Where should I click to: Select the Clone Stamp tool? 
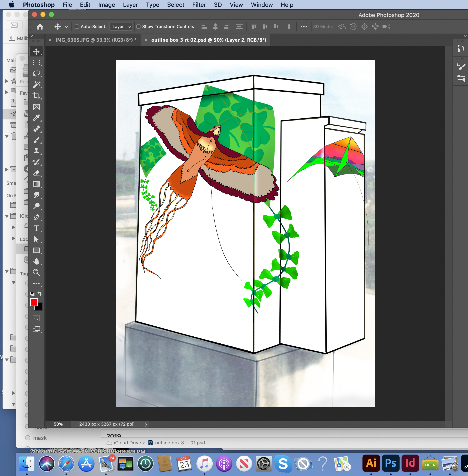point(36,151)
